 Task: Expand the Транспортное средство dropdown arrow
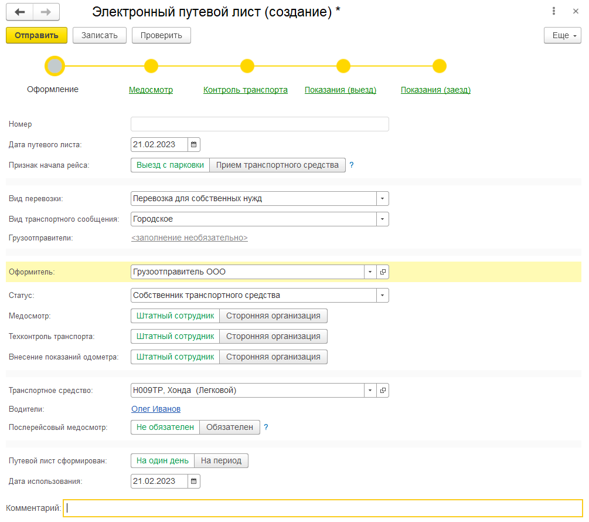pos(370,391)
